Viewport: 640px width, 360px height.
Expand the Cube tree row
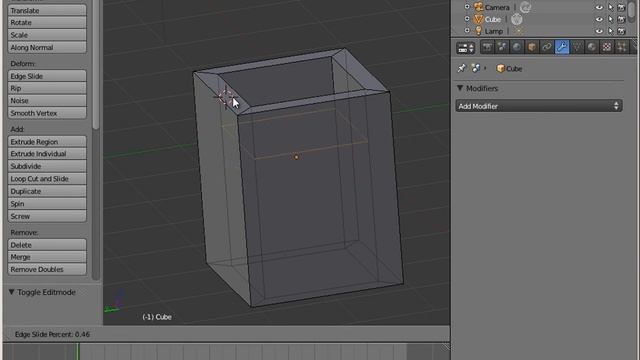pyautogui.click(x=467, y=19)
